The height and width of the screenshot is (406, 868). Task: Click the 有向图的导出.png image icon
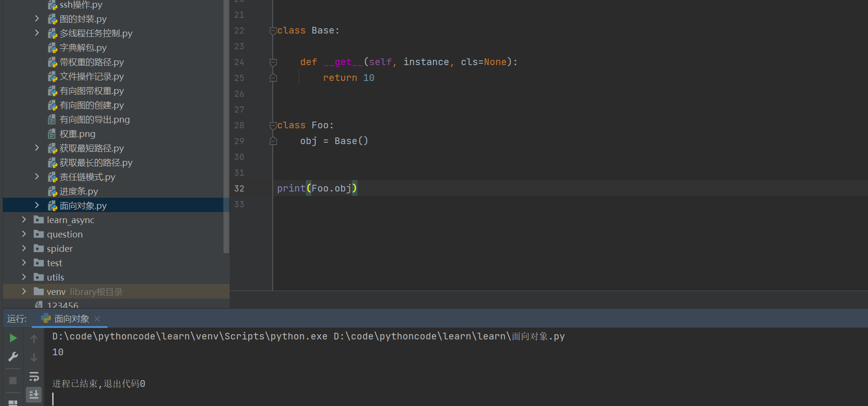[52, 120]
